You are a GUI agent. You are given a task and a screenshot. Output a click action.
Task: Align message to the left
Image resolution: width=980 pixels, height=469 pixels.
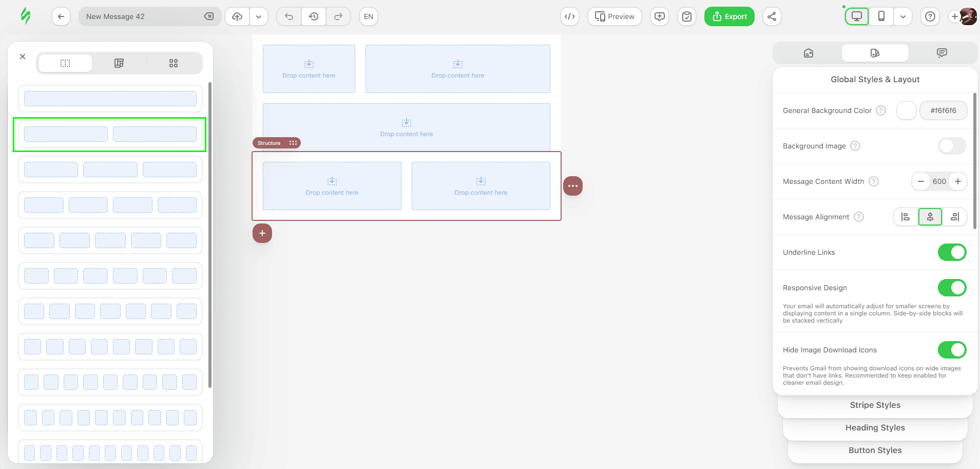coord(906,217)
